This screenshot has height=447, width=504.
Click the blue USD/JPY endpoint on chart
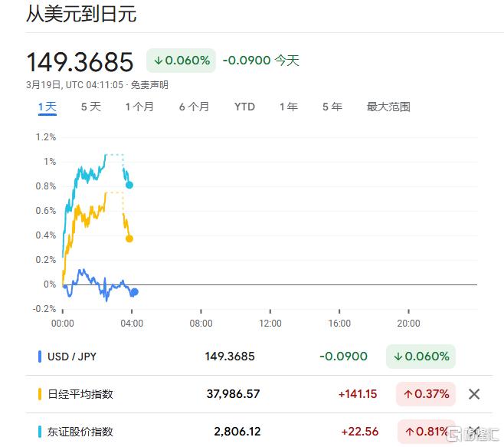134,291
